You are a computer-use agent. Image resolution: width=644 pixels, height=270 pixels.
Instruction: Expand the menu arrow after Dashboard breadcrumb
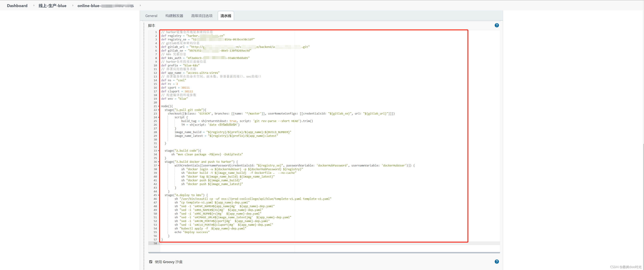pyautogui.click(x=34, y=6)
